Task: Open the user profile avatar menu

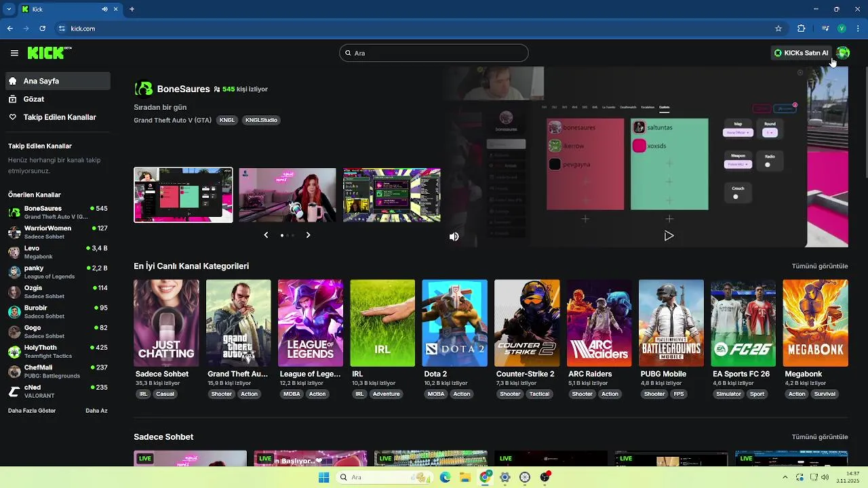Action: [843, 53]
